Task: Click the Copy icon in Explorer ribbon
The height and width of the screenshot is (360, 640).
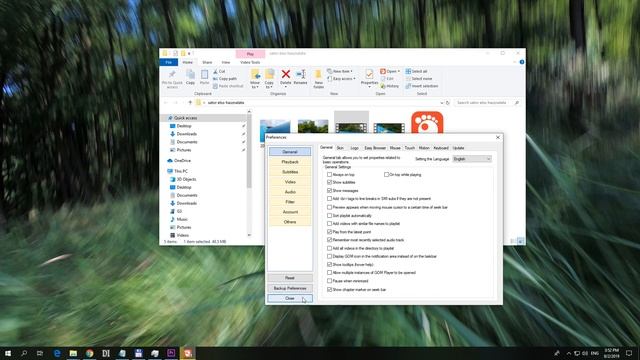Action: click(190, 74)
